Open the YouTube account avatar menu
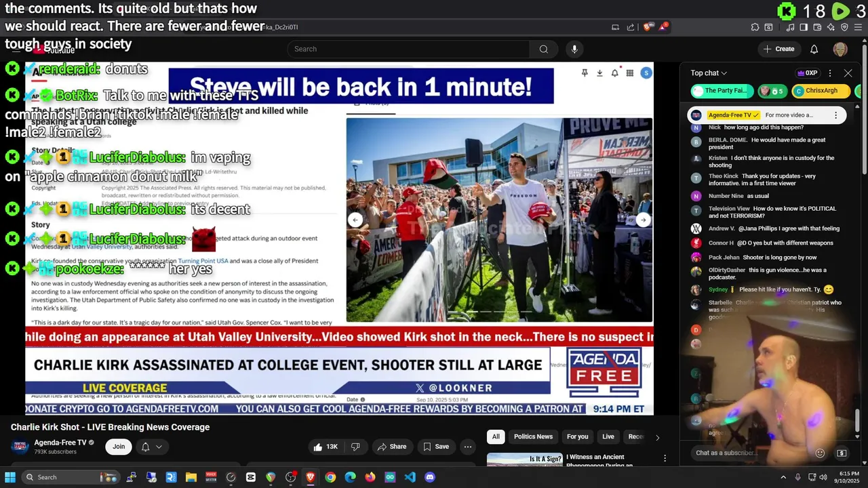Image resolution: width=868 pixels, height=488 pixels. (840, 49)
